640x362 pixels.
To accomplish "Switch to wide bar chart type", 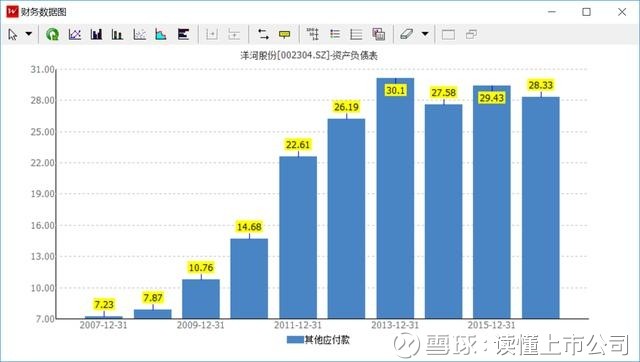I will 96,34.
